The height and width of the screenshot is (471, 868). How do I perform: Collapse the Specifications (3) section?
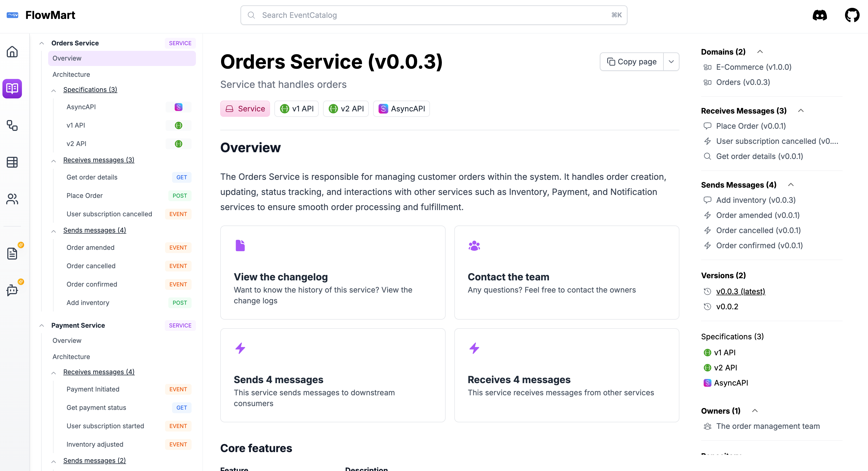point(53,91)
